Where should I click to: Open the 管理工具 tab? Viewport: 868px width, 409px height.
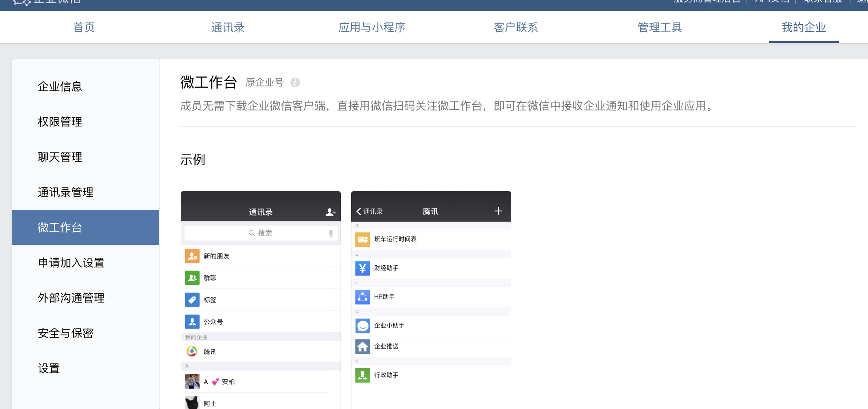660,27
